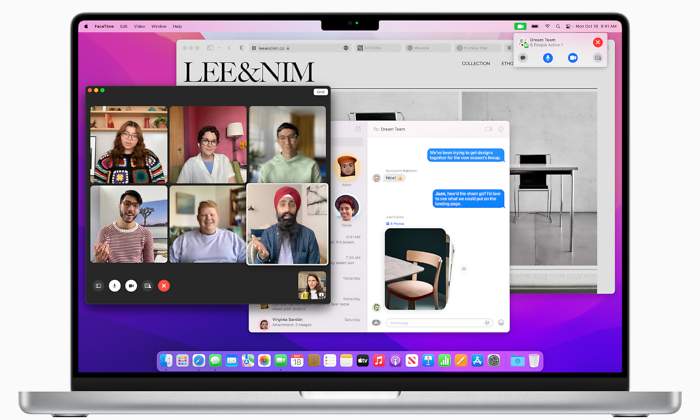Image resolution: width=700 pixels, height=420 pixels.
Task: Open News from the Dock
Action: [412, 361]
